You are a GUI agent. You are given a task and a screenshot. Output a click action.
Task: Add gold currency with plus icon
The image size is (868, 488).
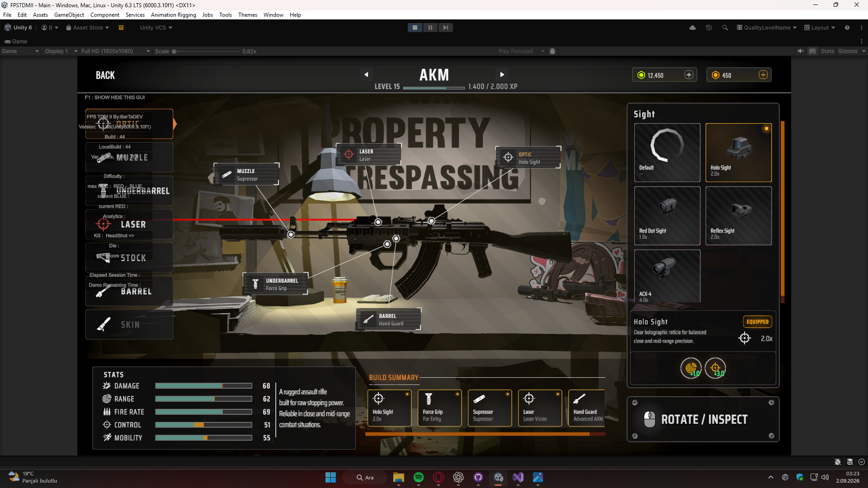(x=763, y=75)
